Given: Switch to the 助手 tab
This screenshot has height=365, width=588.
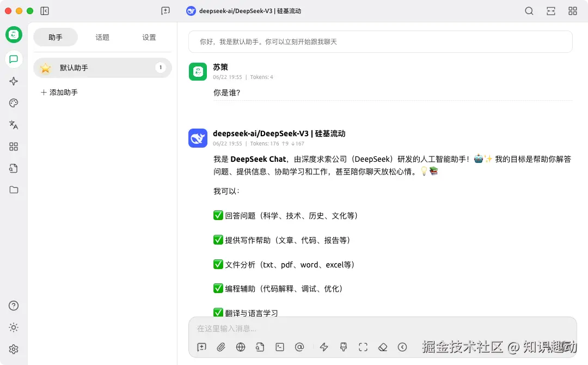Looking at the screenshot, I should pyautogui.click(x=56, y=37).
